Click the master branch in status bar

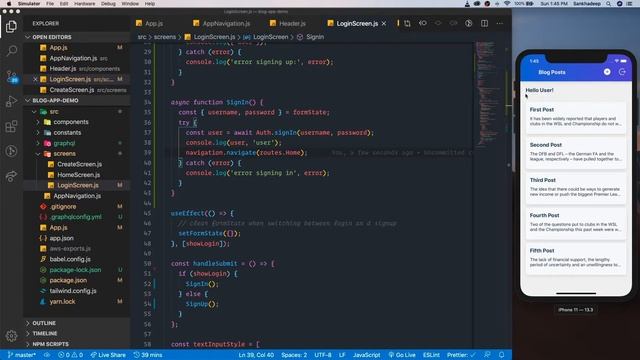tap(22, 355)
